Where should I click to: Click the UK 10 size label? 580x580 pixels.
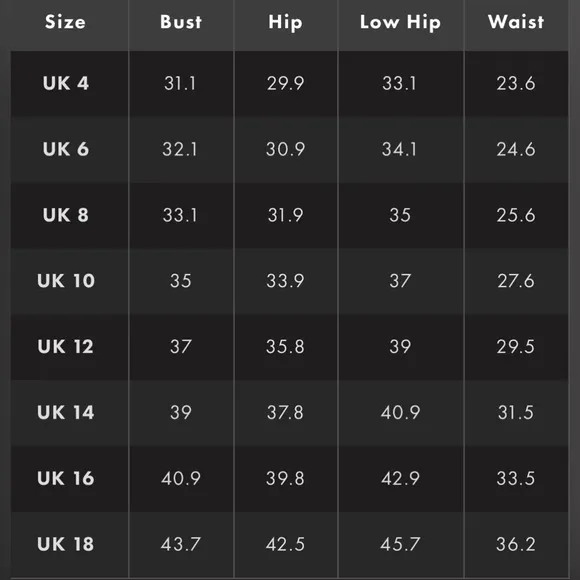point(66,281)
